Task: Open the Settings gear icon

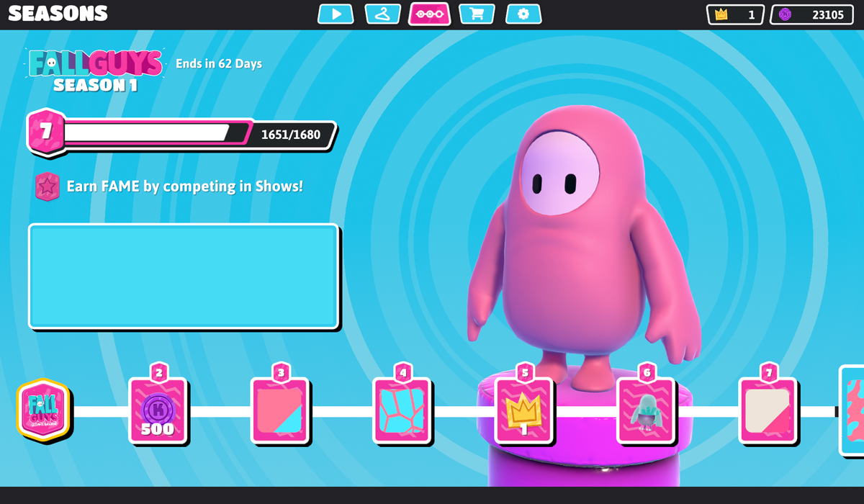Action: pyautogui.click(x=523, y=14)
